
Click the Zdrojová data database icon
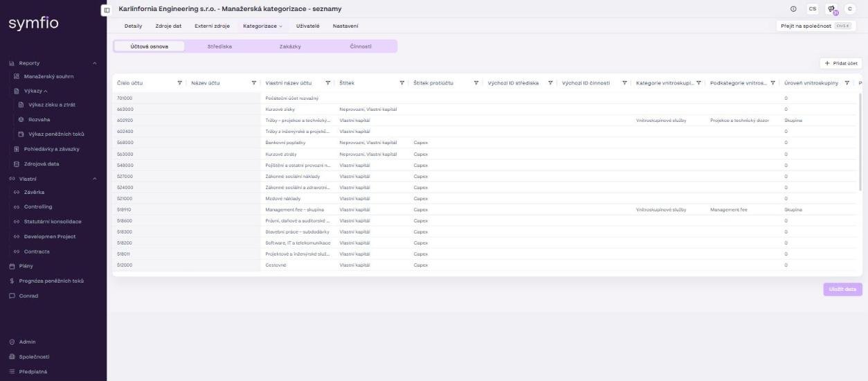pos(17,163)
